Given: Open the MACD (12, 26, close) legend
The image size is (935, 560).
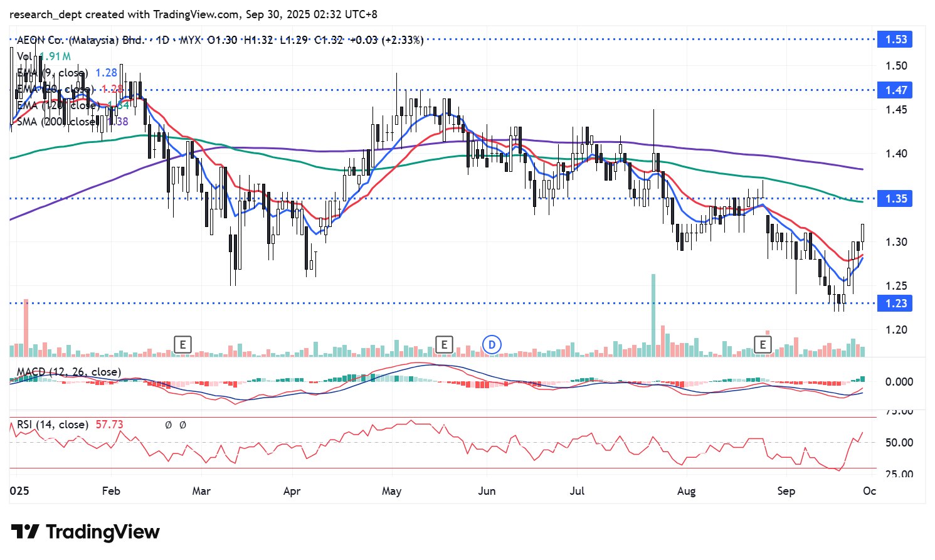Looking at the screenshot, I should [69, 372].
